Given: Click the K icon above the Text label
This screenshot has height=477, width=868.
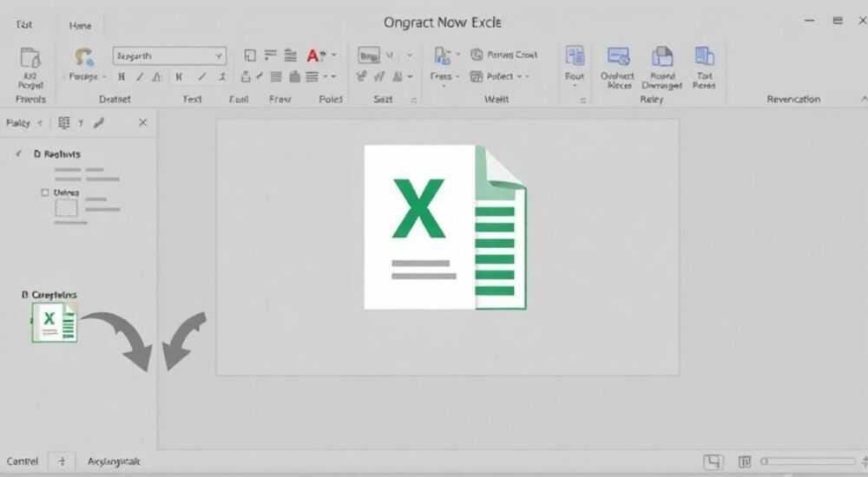Looking at the screenshot, I should [179, 77].
